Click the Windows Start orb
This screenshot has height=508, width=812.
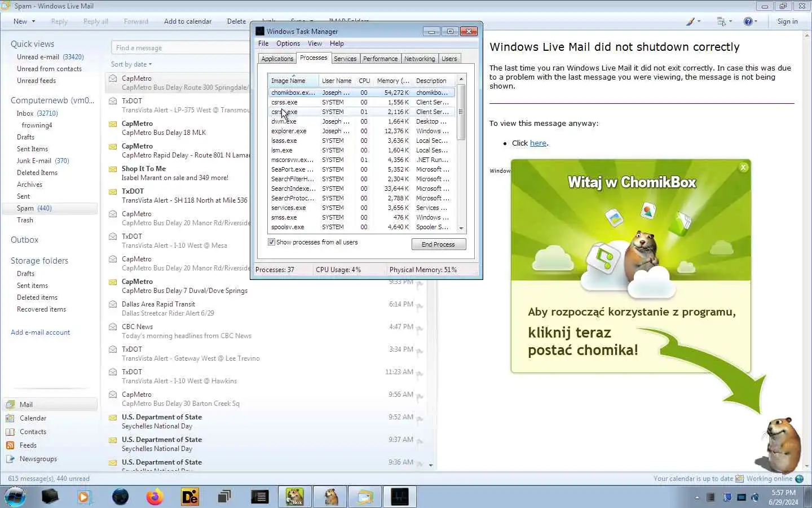point(15,497)
